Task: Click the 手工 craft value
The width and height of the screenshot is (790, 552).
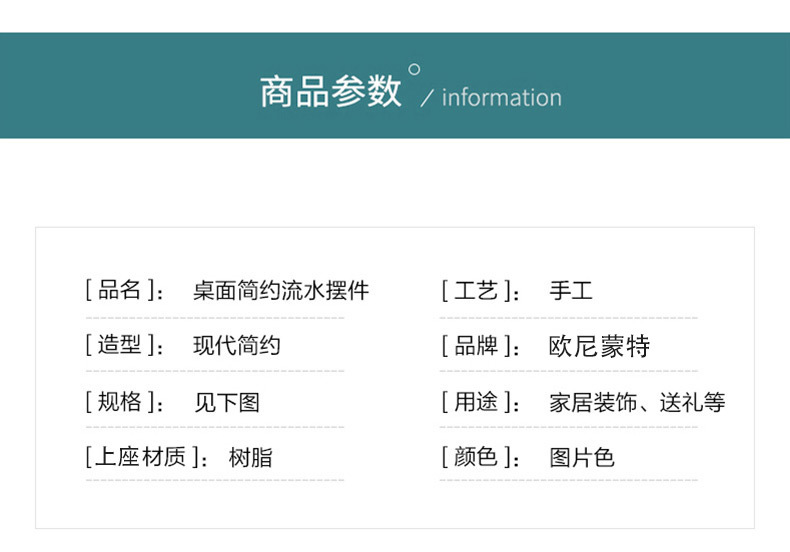Action: click(571, 291)
